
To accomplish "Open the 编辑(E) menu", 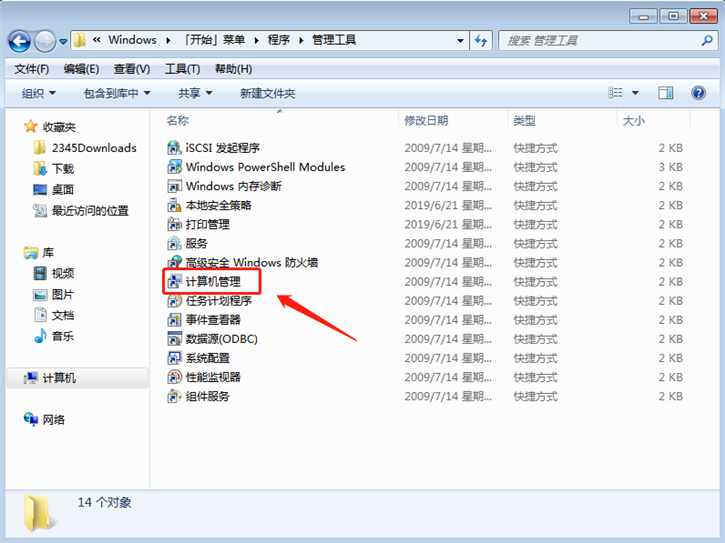I will coord(81,69).
